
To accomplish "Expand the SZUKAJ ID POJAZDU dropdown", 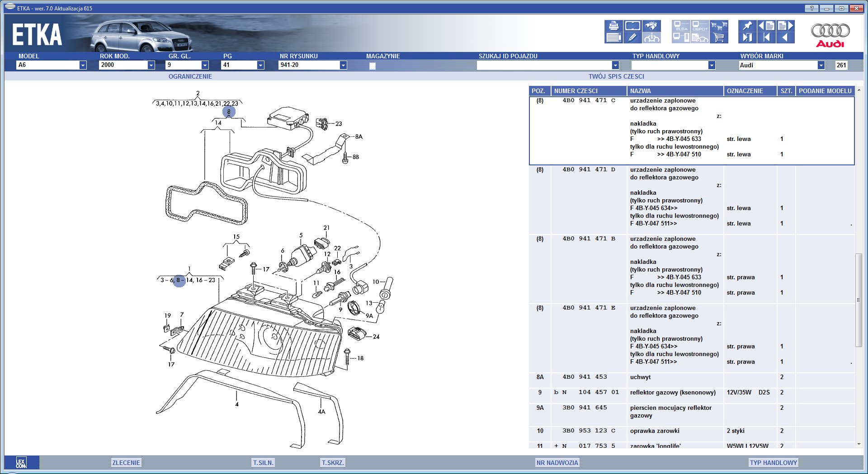I will [615, 65].
